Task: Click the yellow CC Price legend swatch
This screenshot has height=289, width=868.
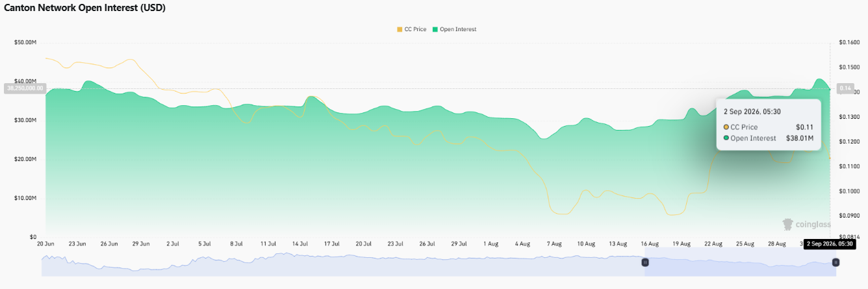Action: (x=400, y=29)
